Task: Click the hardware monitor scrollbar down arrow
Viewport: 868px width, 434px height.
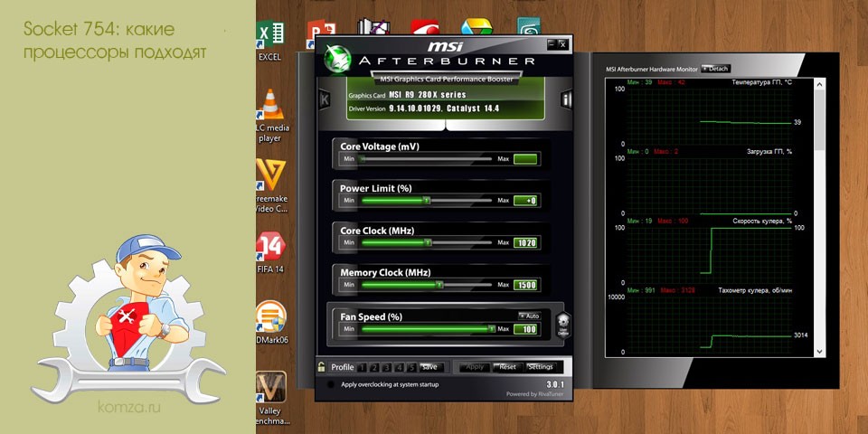Action: [x=820, y=351]
